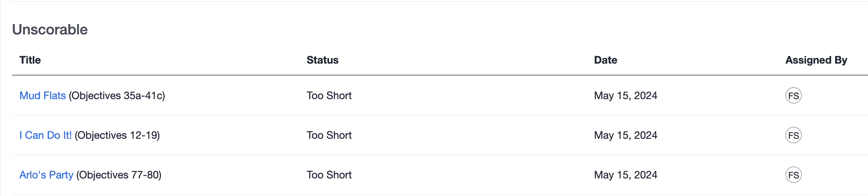
Task: Click the date in Arlo's Party row
Action: click(x=626, y=175)
